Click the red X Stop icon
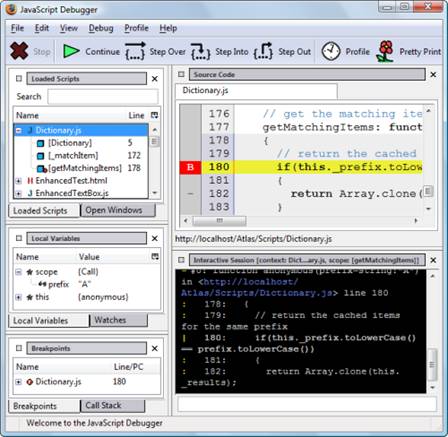 click(19, 51)
